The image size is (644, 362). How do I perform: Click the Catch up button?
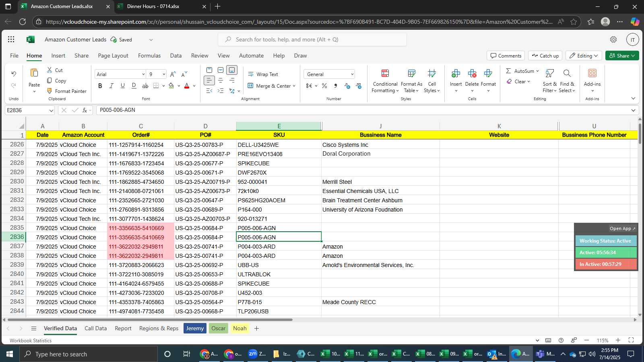point(545,56)
